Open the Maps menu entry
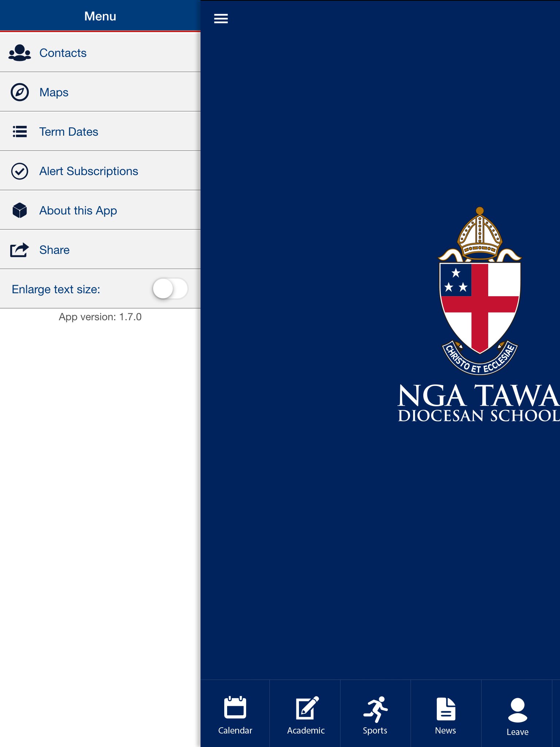Screen dimensions: 560x747 100,92
